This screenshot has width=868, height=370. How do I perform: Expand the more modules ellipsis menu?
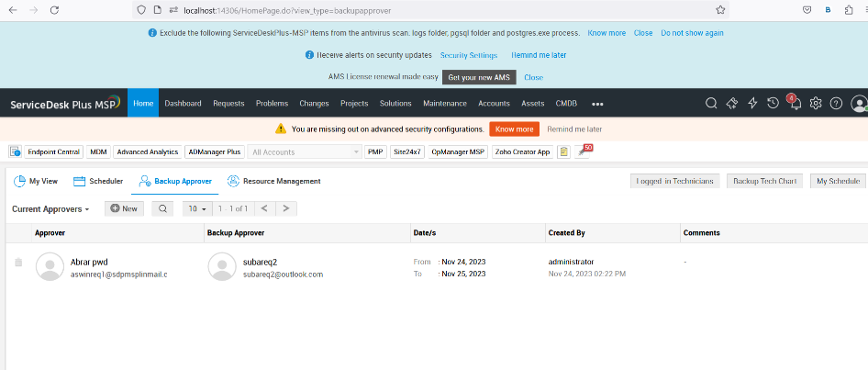(597, 104)
